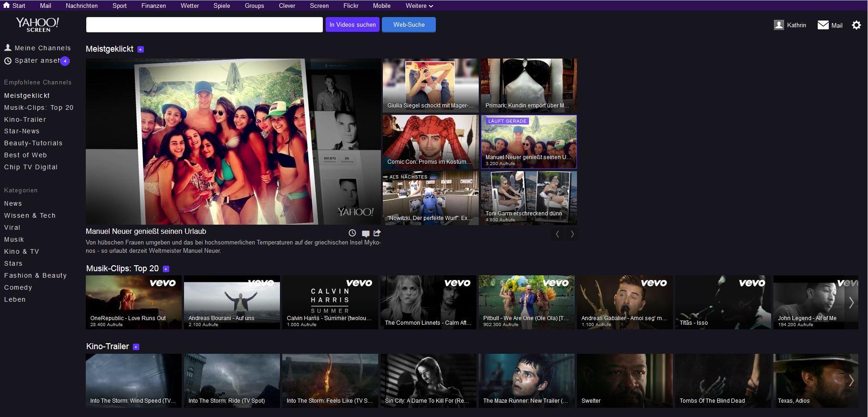The height and width of the screenshot is (417, 868).
Task: Open Giulia Siegel schockt video thumbnail
Action: click(x=430, y=85)
